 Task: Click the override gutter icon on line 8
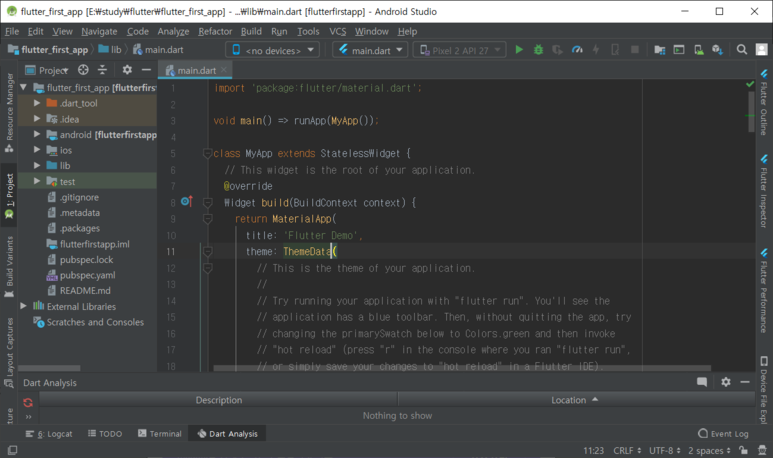(186, 202)
